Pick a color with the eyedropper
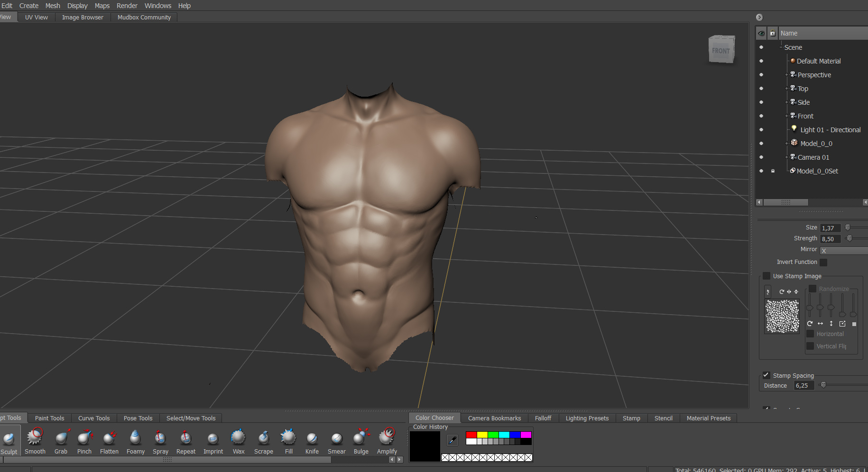This screenshot has height=472, width=868. click(x=452, y=440)
